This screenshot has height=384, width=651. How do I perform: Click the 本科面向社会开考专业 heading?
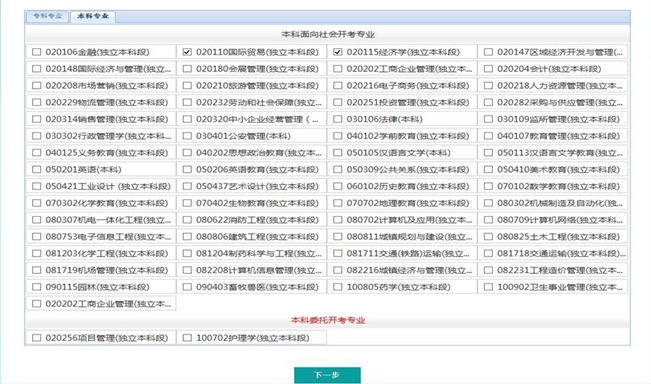tap(328, 34)
